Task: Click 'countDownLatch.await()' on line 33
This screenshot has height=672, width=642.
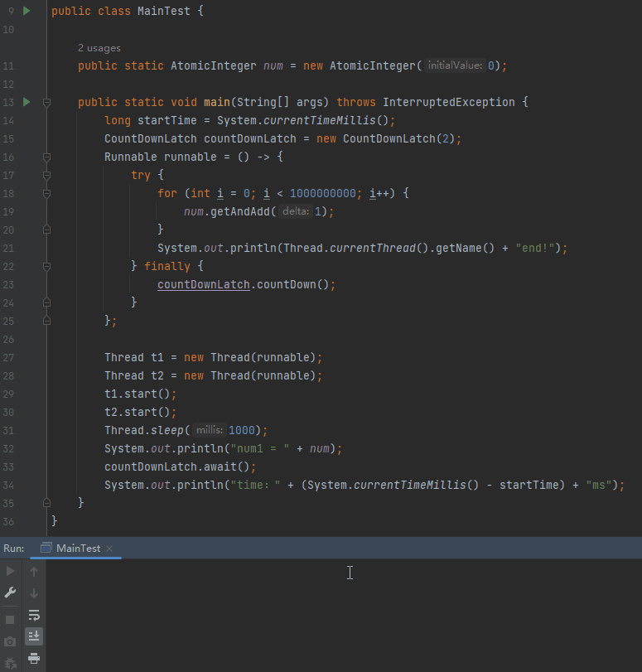Action: point(177,467)
